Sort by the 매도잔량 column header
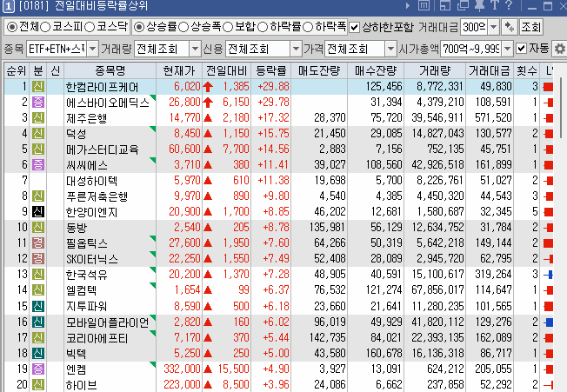Viewport: 567px width, 392px height. [x=319, y=70]
